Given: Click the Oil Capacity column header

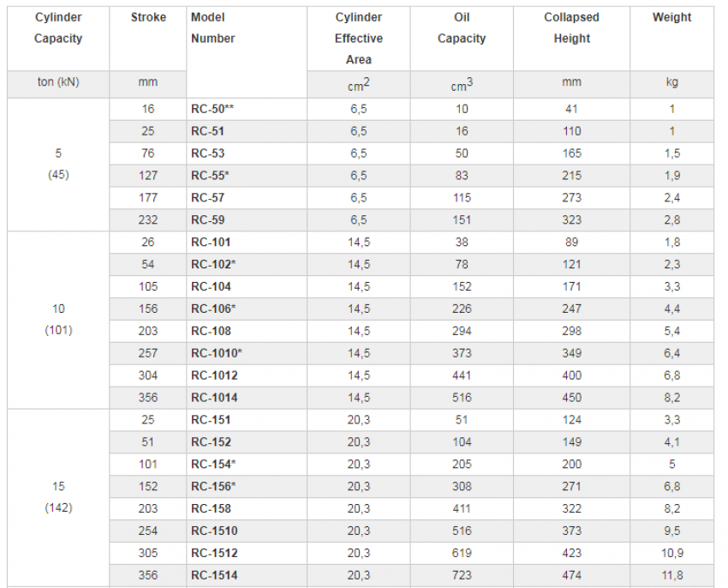Looking at the screenshot, I should 462,27.
